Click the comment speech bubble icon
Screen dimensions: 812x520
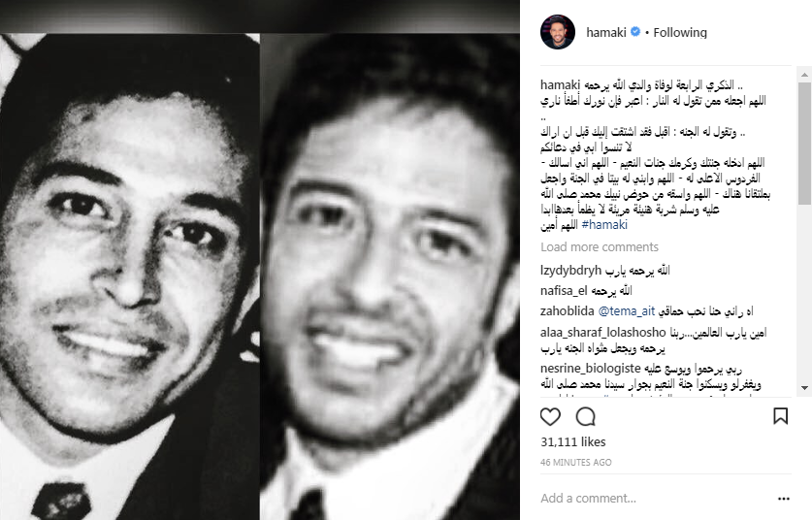586,416
